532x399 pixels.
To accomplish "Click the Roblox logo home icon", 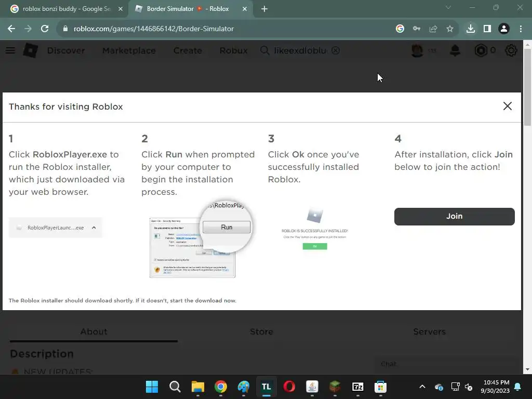I will tap(31, 50).
